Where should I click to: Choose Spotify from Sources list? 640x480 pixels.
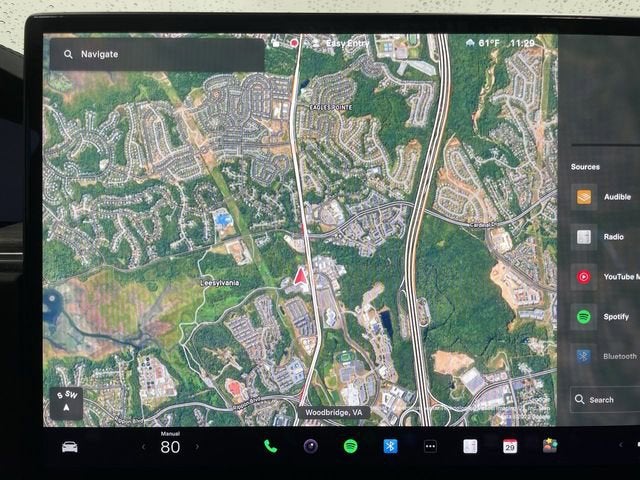(x=600, y=317)
